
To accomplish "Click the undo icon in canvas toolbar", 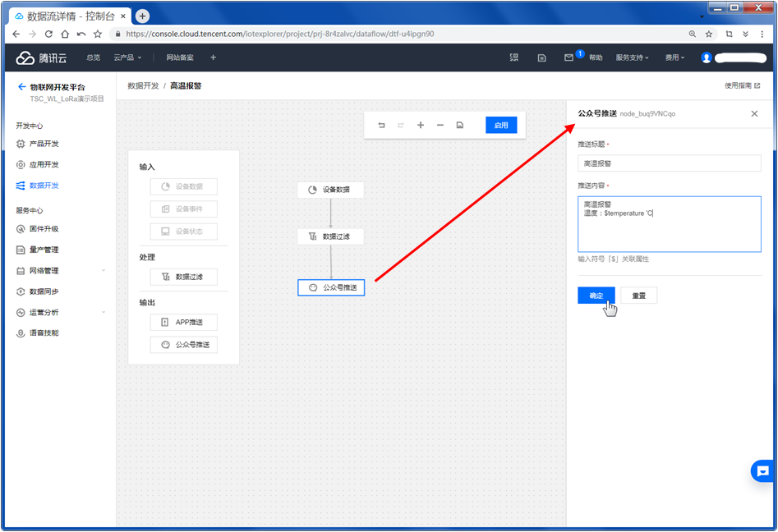I will click(x=381, y=125).
